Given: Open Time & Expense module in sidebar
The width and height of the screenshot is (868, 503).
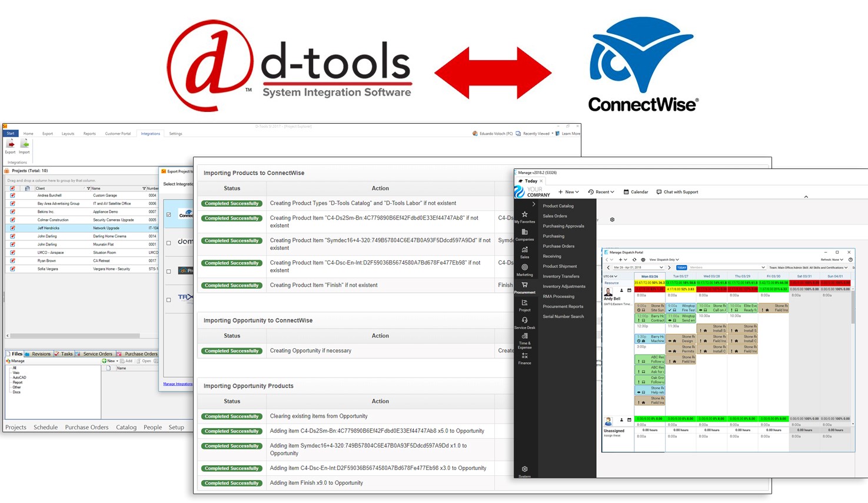Looking at the screenshot, I should [x=524, y=340].
